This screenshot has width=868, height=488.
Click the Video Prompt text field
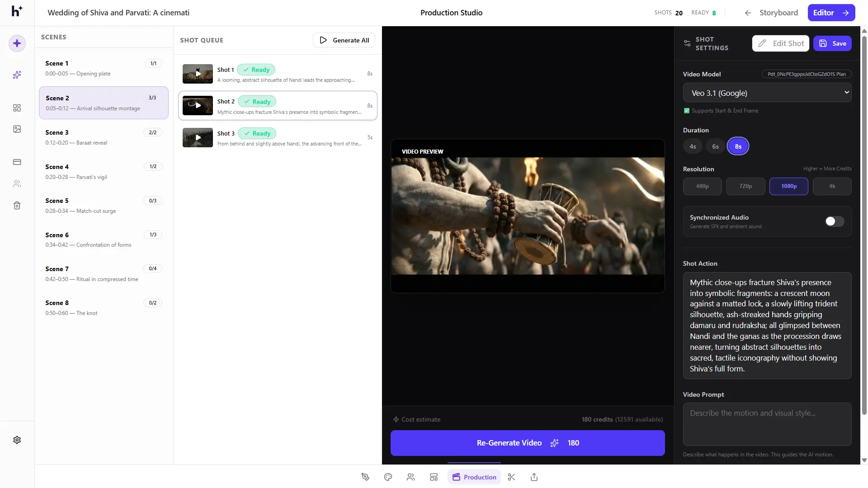pos(767,424)
